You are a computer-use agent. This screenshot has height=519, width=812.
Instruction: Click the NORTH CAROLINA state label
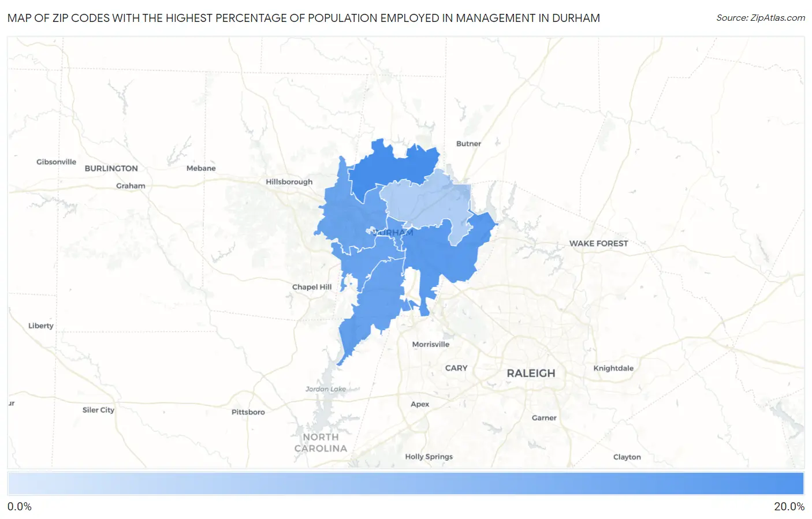point(321,443)
